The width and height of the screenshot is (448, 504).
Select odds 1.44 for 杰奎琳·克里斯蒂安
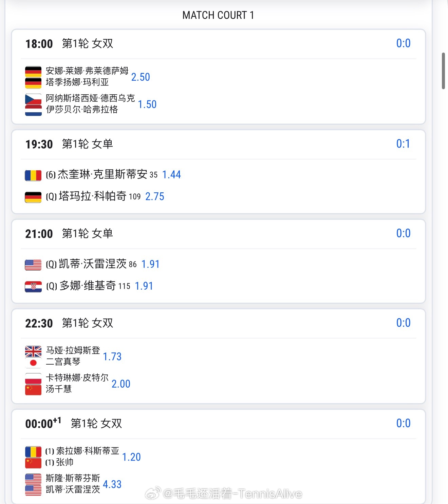tap(171, 175)
